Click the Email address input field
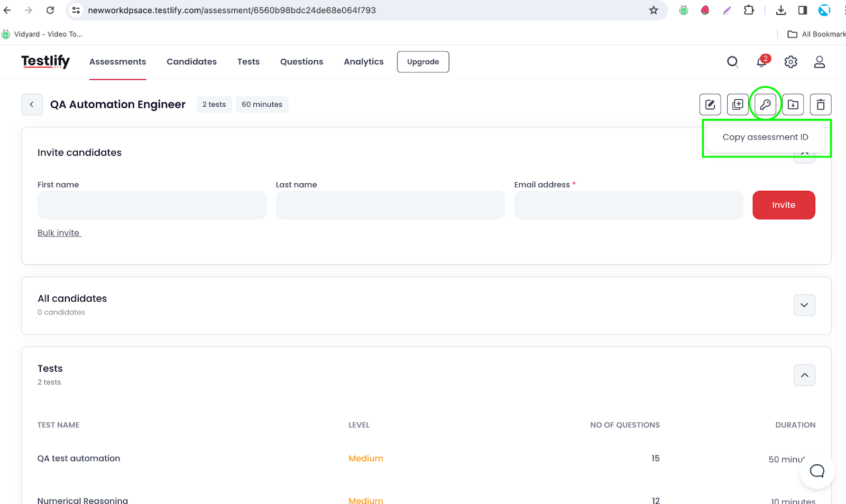Viewport: 846px width, 504px height. pyautogui.click(x=628, y=205)
